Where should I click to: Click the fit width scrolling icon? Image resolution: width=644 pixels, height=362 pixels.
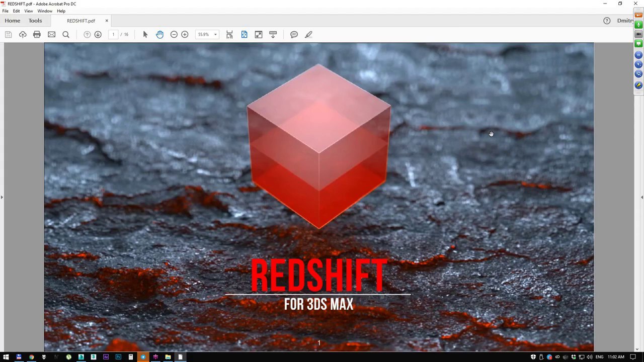(x=229, y=34)
